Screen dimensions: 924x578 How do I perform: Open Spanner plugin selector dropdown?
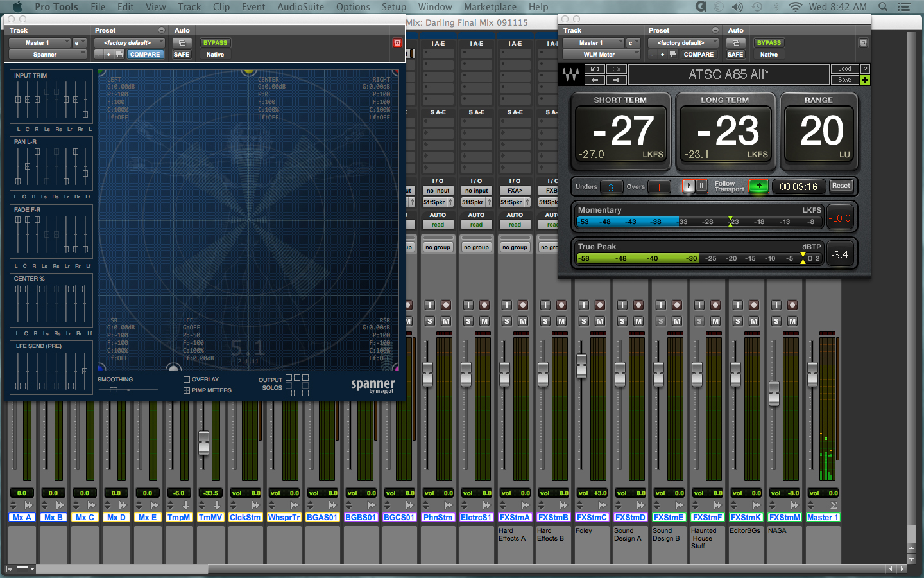tap(47, 55)
